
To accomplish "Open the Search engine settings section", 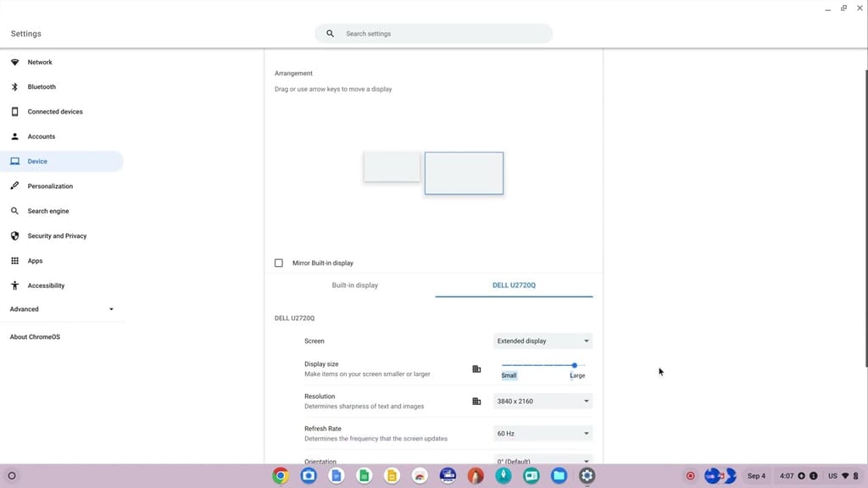I will tap(48, 211).
